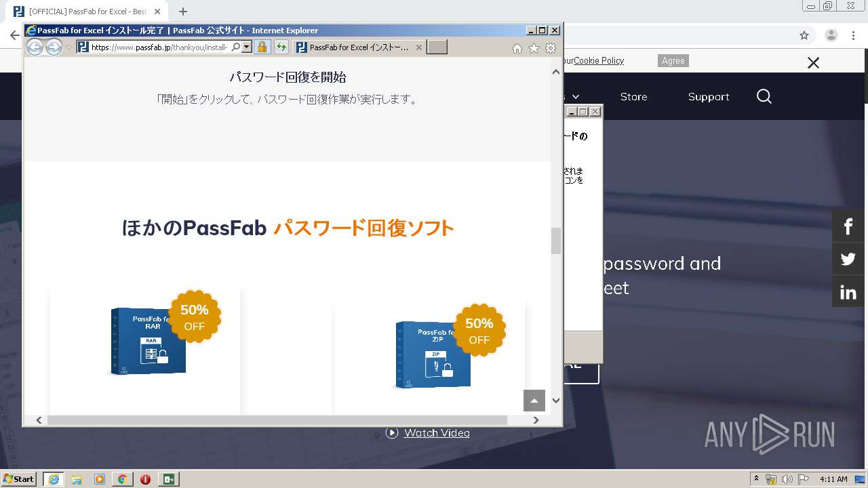Select the OFFICIAL PassFab for Excel Chrome tab
The height and width of the screenshot is (488, 868).
coord(88,12)
